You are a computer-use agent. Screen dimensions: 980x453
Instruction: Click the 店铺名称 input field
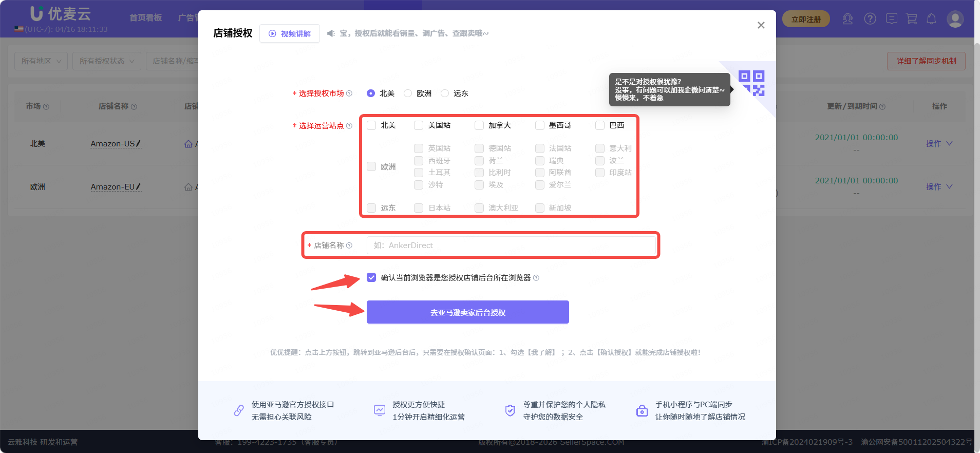coord(512,246)
